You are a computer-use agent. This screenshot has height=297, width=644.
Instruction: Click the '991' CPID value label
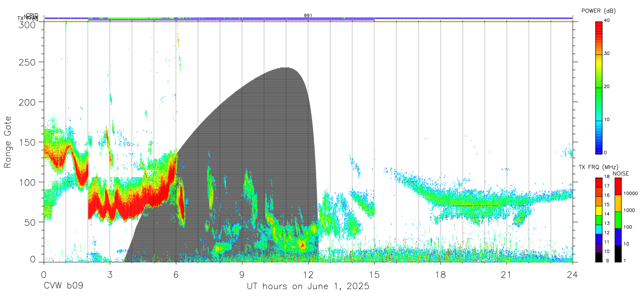pos(308,15)
